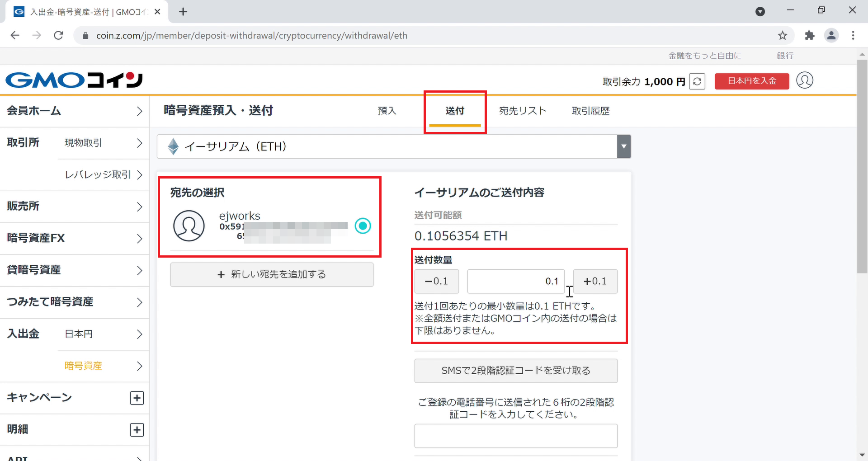Open the Chrome profile icon
The height and width of the screenshot is (461, 868).
[x=831, y=35]
